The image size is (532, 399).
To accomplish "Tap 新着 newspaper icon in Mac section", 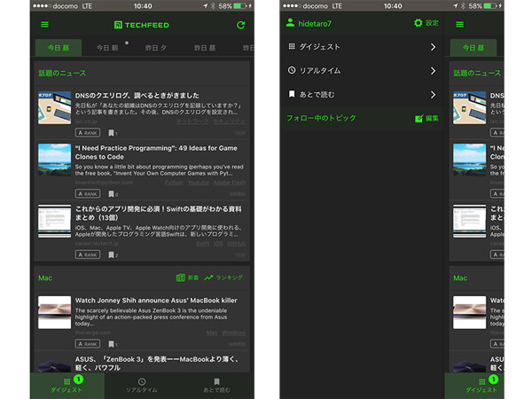I will 181,278.
